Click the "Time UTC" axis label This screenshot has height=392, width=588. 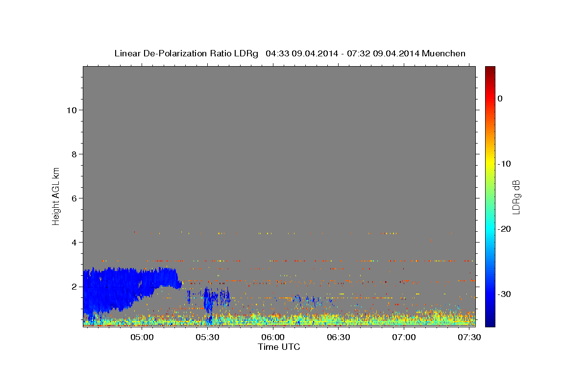click(279, 347)
